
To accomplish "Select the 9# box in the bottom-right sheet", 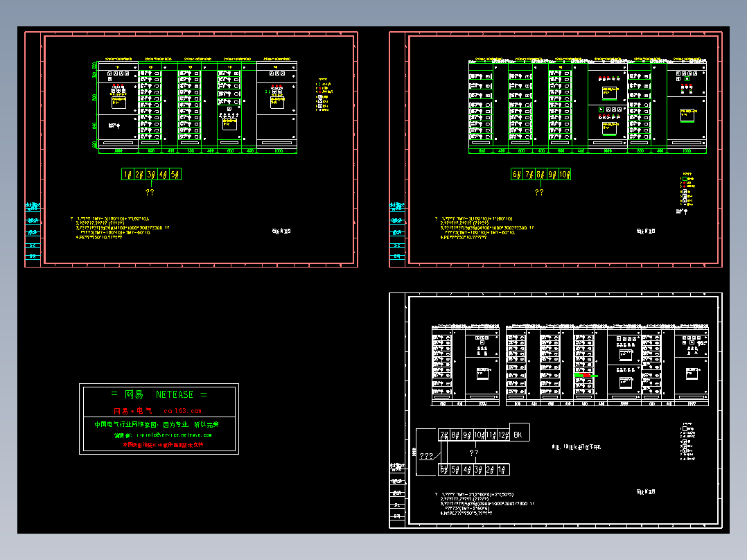I will 467,435.
